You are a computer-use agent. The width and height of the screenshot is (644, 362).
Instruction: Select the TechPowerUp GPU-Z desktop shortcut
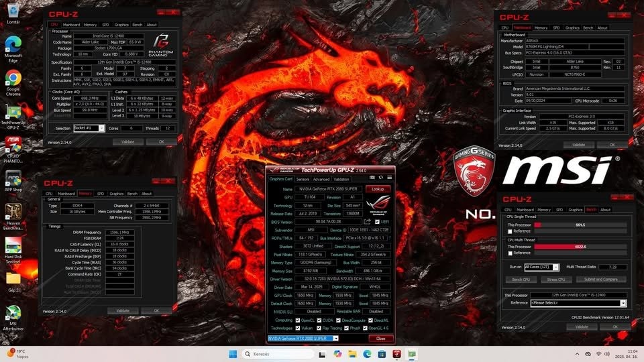(x=13, y=117)
